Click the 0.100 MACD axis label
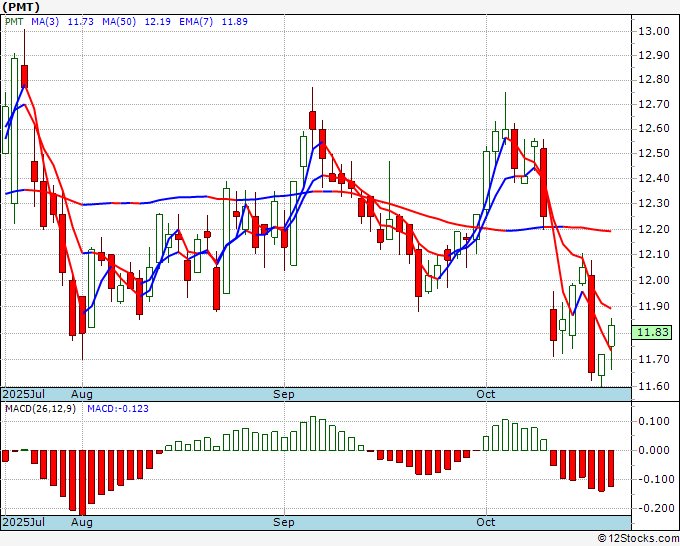The width and height of the screenshot is (680, 546). (656, 422)
